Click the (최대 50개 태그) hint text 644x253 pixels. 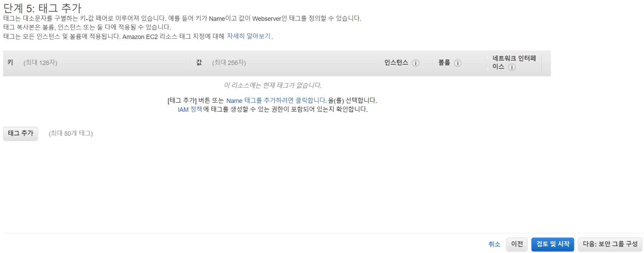(71, 133)
